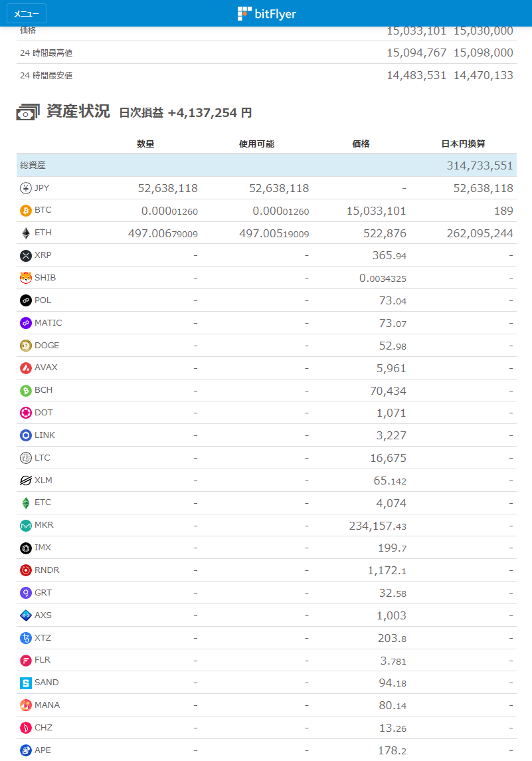This screenshot has width=532, height=761.
Task: Click the AVAX red icon
Action: (x=26, y=368)
